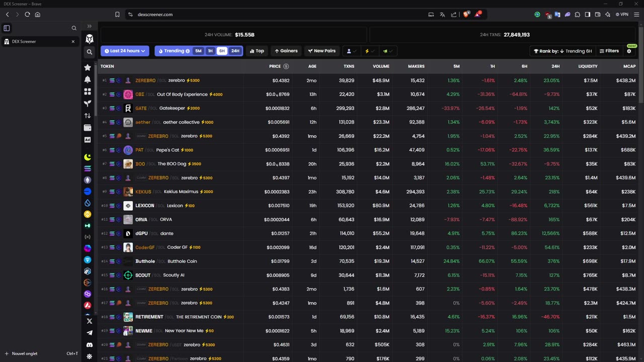Open the portfolio wallet icon in sidebar
This screenshot has height=362, width=644.
(x=88, y=128)
